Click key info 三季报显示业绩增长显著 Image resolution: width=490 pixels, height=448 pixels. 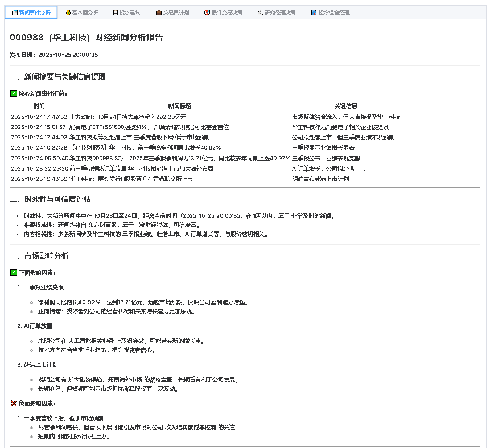pos(323,147)
